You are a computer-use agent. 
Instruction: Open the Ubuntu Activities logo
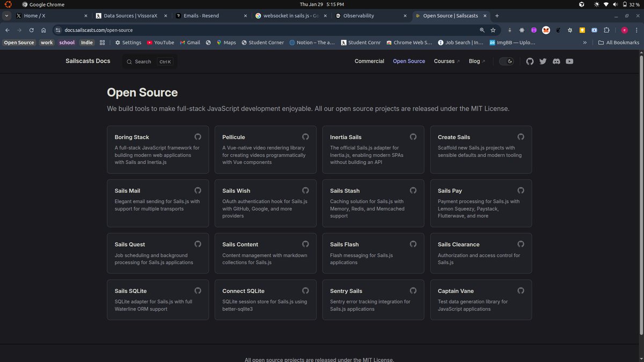tap(8, 4)
